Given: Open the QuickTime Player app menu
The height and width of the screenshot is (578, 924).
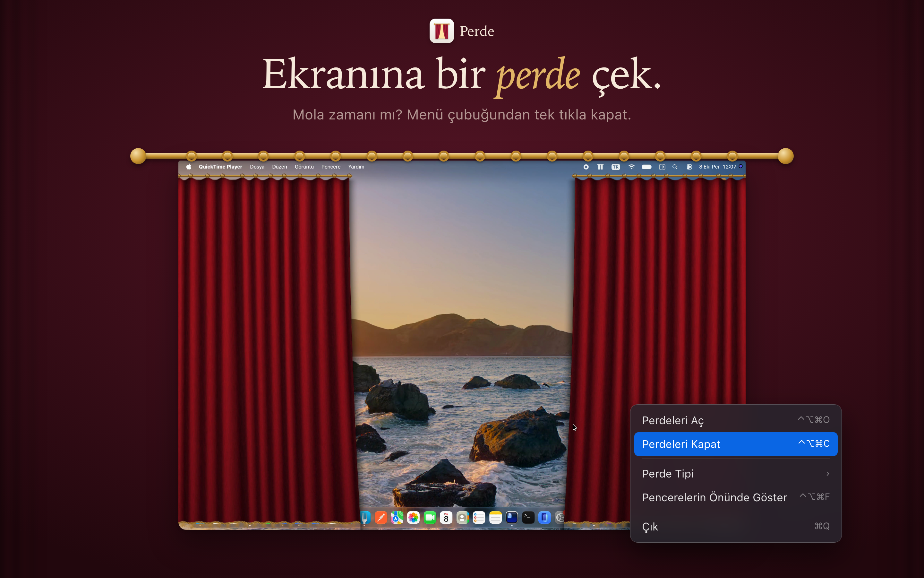Looking at the screenshot, I should (220, 167).
